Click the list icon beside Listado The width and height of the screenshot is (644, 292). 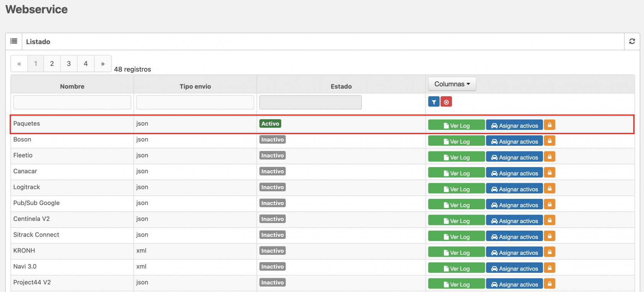tap(14, 41)
